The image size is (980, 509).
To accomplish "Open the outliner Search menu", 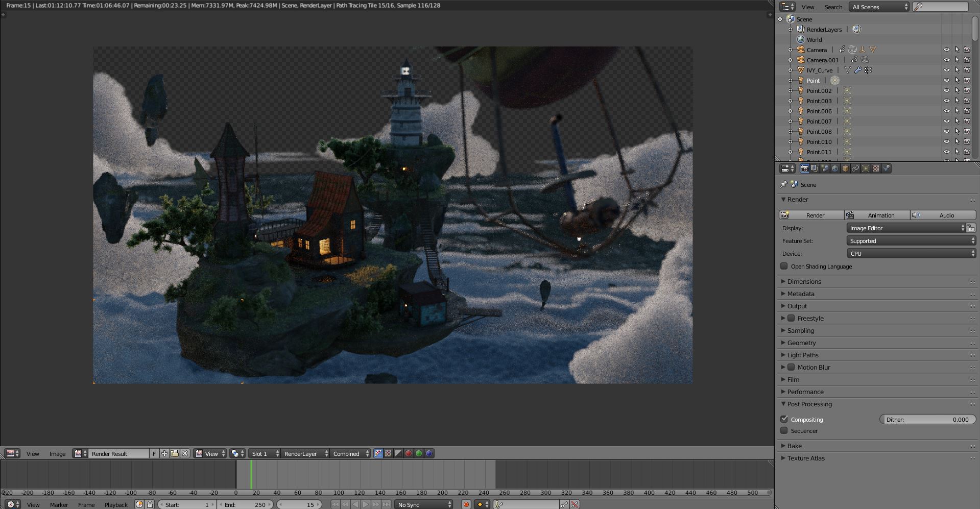I will 833,7.
